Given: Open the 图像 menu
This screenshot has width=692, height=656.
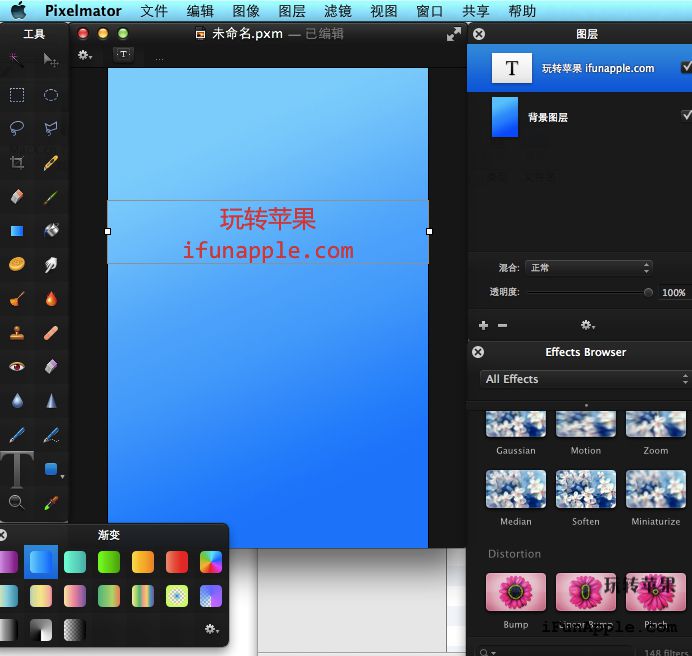Looking at the screenshot, I should (x=246, y=11).
